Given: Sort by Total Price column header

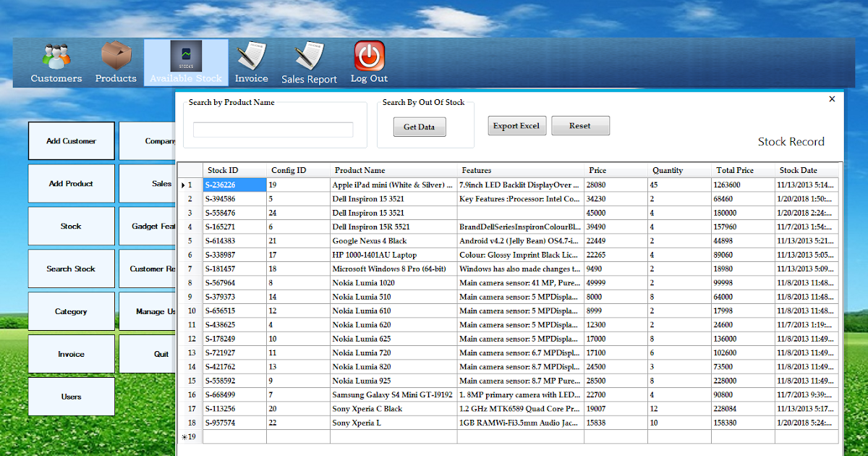Looking at the screenshot, I should coord(744,171).
